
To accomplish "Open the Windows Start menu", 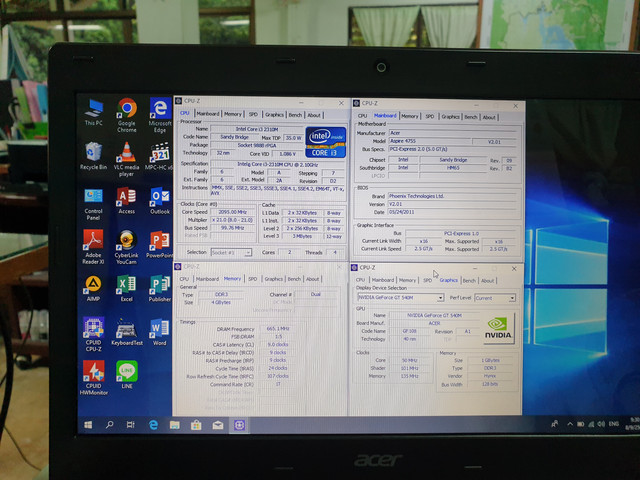I will (88, 425).
